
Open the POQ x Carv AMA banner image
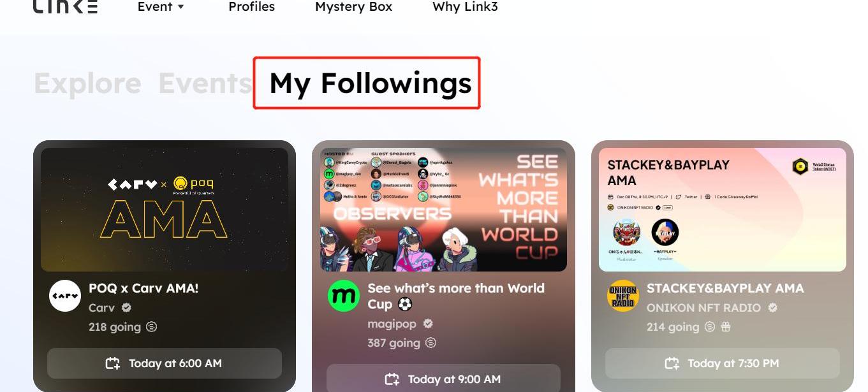click(165, 210)
